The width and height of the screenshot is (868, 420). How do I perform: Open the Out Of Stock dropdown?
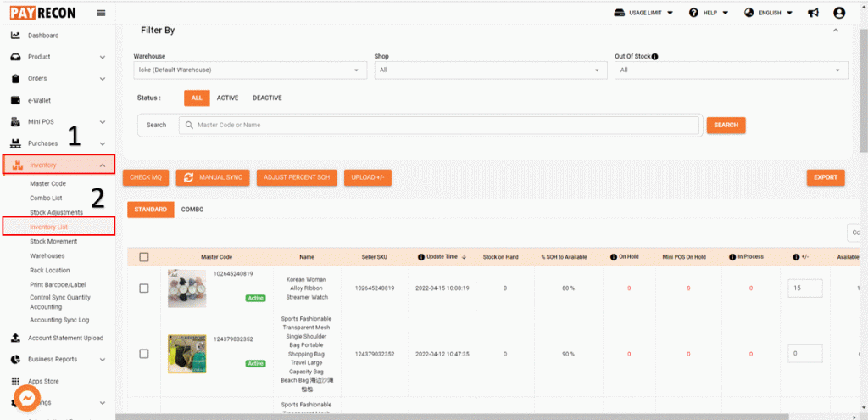click(x=732, y=70)
